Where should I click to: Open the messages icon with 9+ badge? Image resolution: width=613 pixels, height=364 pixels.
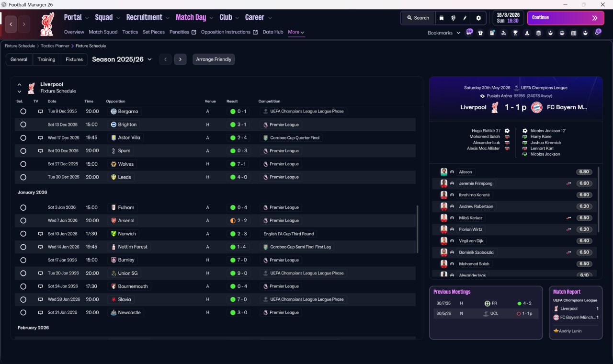[x=469, y=33]
